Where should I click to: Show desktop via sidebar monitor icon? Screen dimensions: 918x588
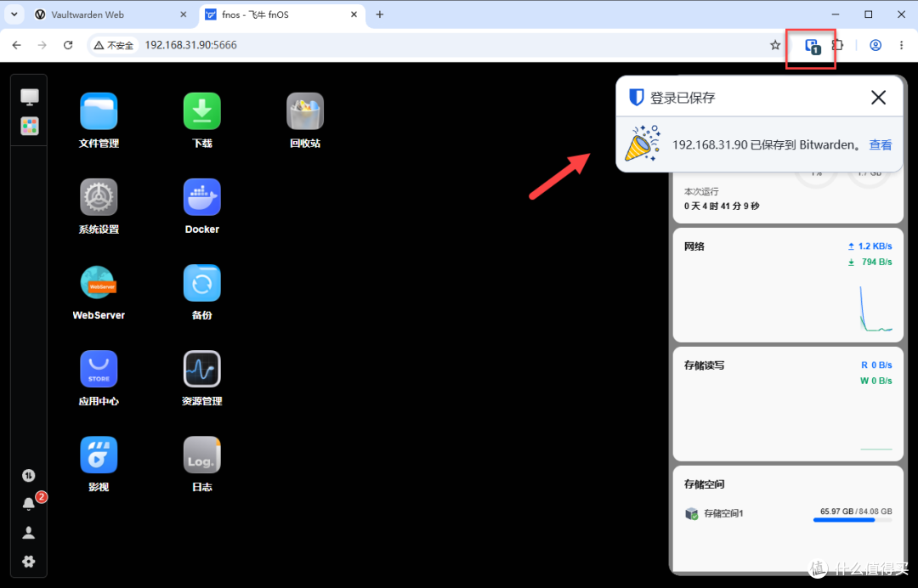29,97
